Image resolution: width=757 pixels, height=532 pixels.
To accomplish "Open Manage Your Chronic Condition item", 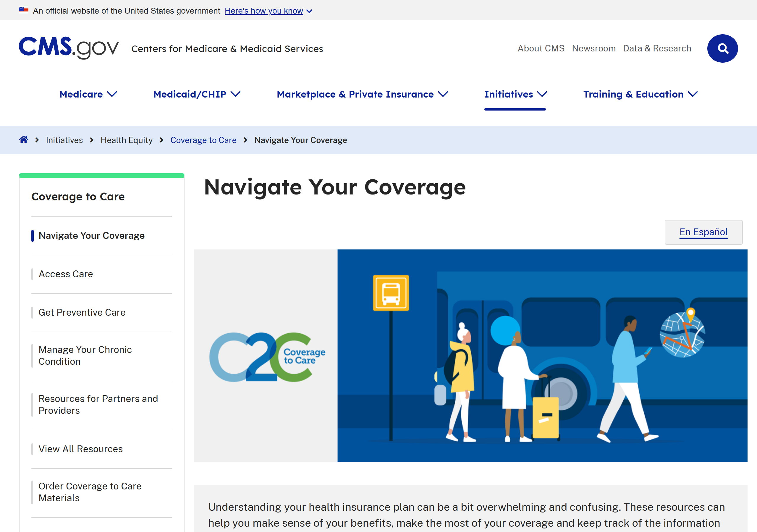I will (85, 356).
